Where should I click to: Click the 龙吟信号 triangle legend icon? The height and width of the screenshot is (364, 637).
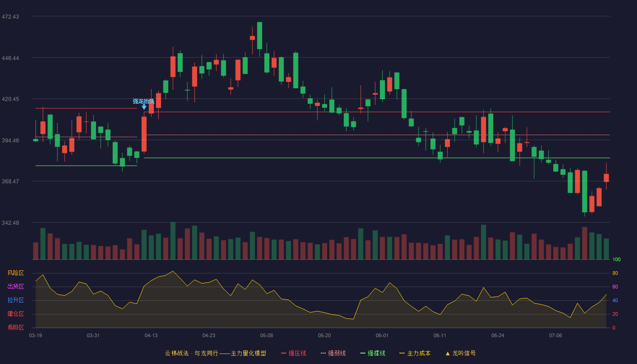pos(448,354)
